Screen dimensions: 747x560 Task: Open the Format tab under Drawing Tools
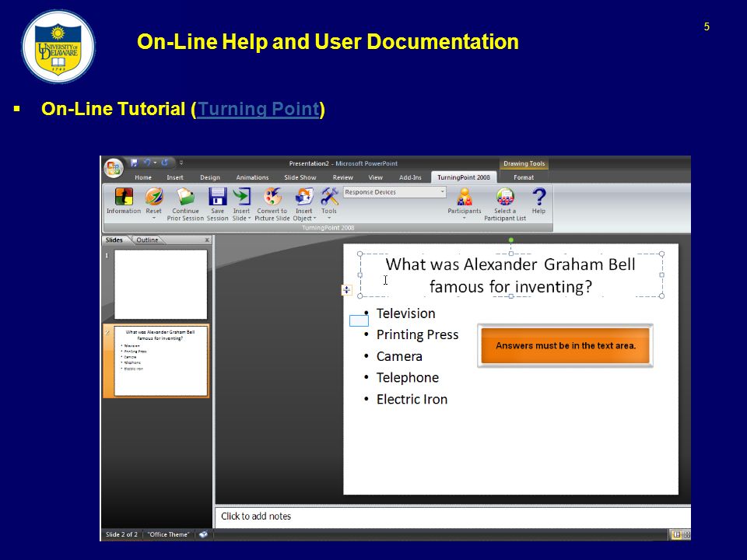(x=524, y=177)
